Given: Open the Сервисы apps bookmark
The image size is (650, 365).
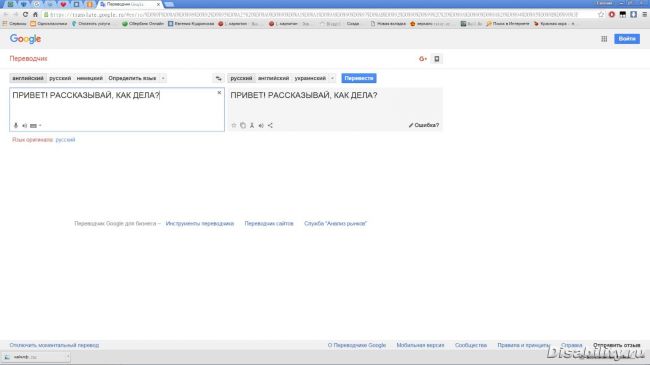Looking at the screenshot, I should click(15, 24).
